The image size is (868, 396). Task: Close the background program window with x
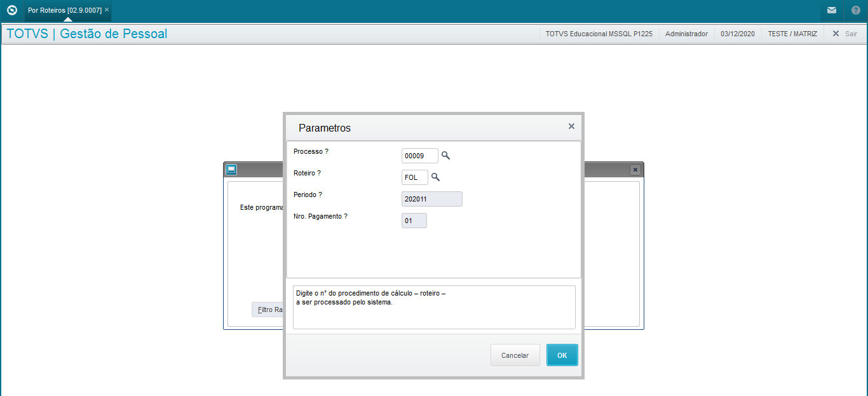pos(635,170)
